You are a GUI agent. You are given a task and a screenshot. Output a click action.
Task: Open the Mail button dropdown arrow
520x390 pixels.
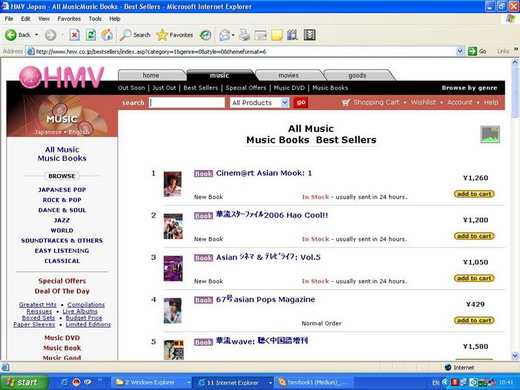[233, 35]
